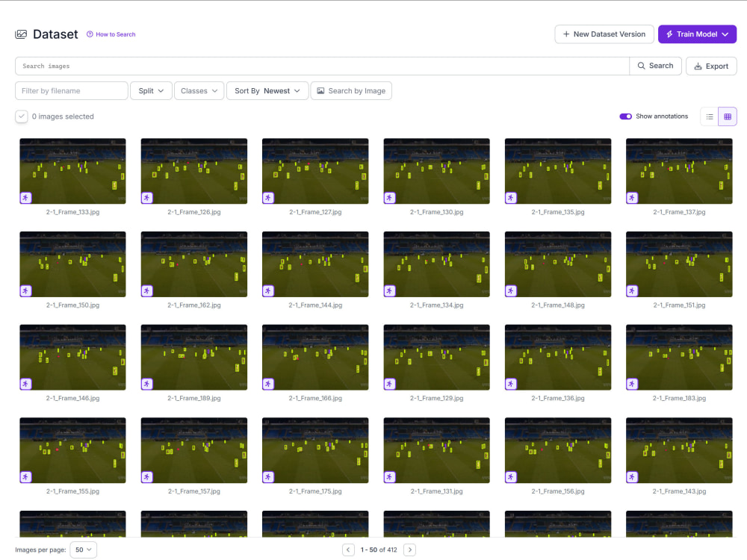Expand the Classes dropdown
This screenshot has height=560, width=747.
point(199,91)
